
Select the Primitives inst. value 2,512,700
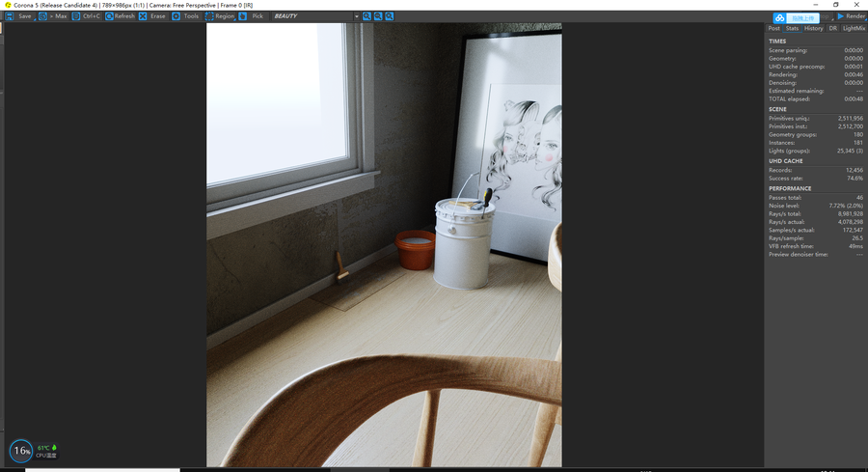pos(851,126)
